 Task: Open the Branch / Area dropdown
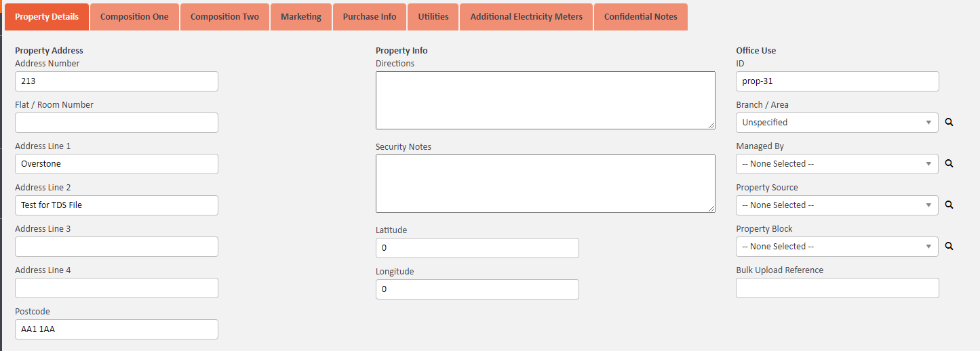tap(837, 123)
